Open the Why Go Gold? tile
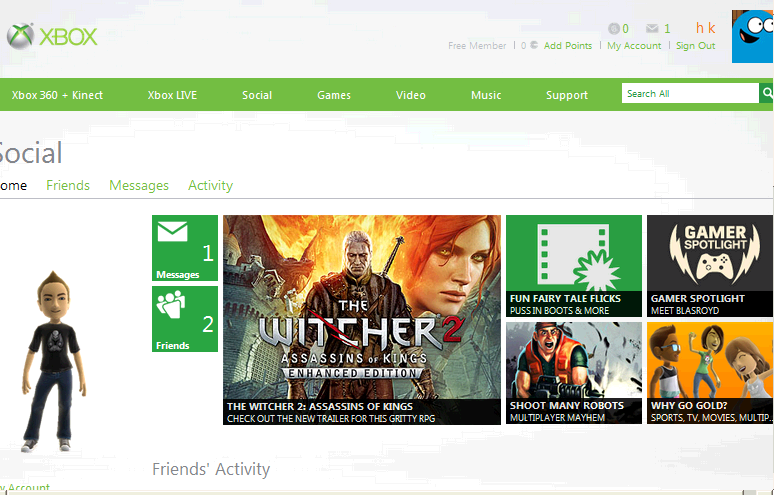 pyautogui.click(x=710, y=373)
